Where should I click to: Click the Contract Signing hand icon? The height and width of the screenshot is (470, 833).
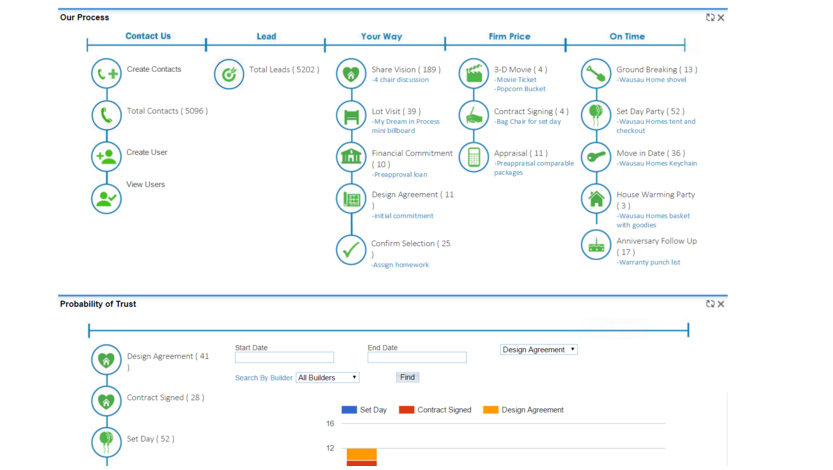coord(474,115)
